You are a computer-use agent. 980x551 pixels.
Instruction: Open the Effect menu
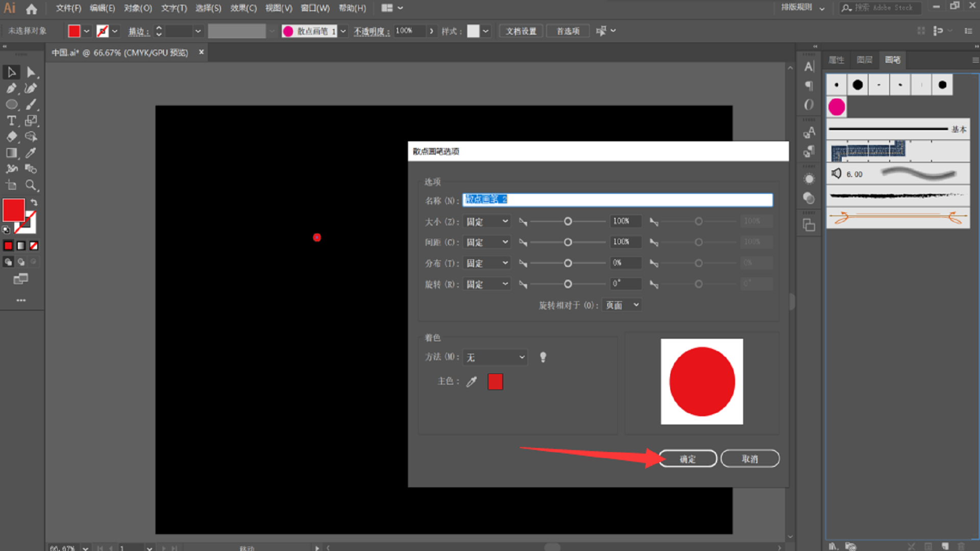pyautogui.click(x=243, y=8)
